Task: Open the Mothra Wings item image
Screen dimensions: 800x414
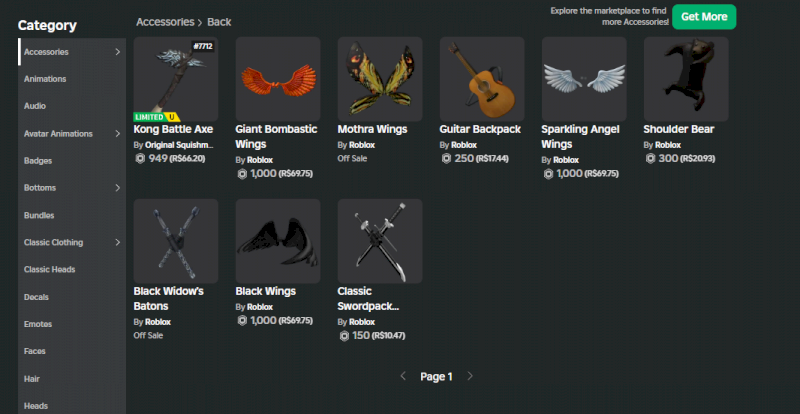Action: (x=380, y=79)
